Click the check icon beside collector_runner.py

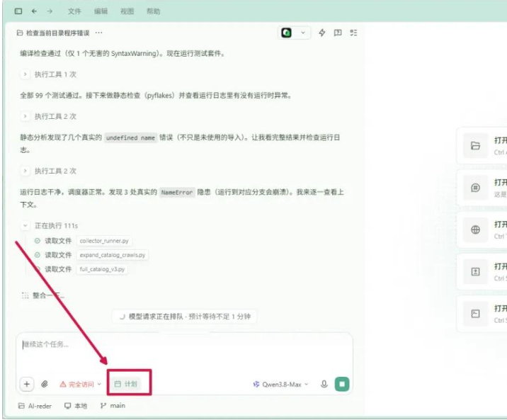(38, 241)
